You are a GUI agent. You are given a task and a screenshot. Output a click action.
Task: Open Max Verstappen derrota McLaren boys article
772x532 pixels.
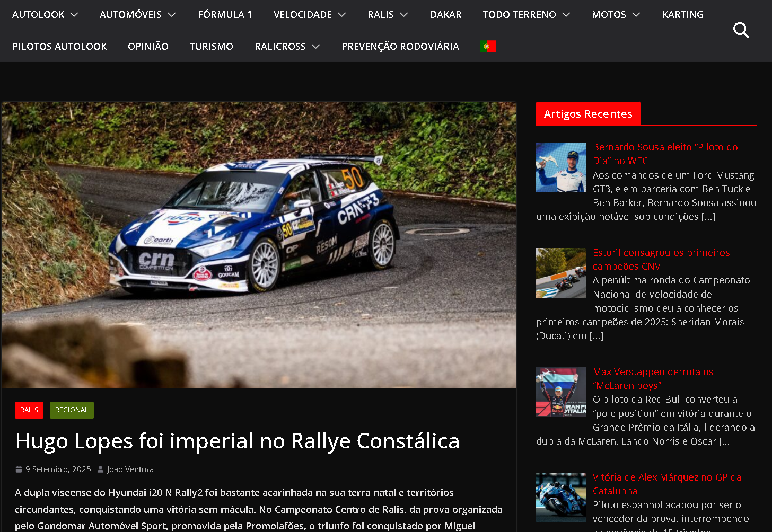[653, 379]
